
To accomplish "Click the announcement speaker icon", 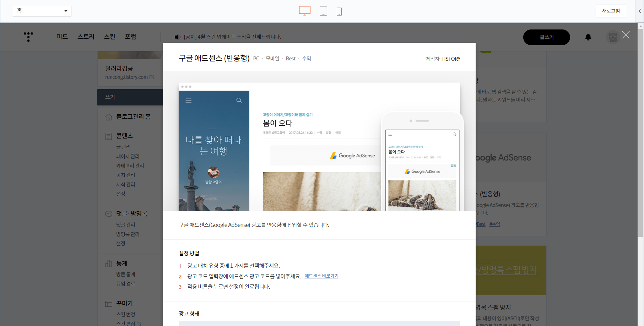I will 178,37.
